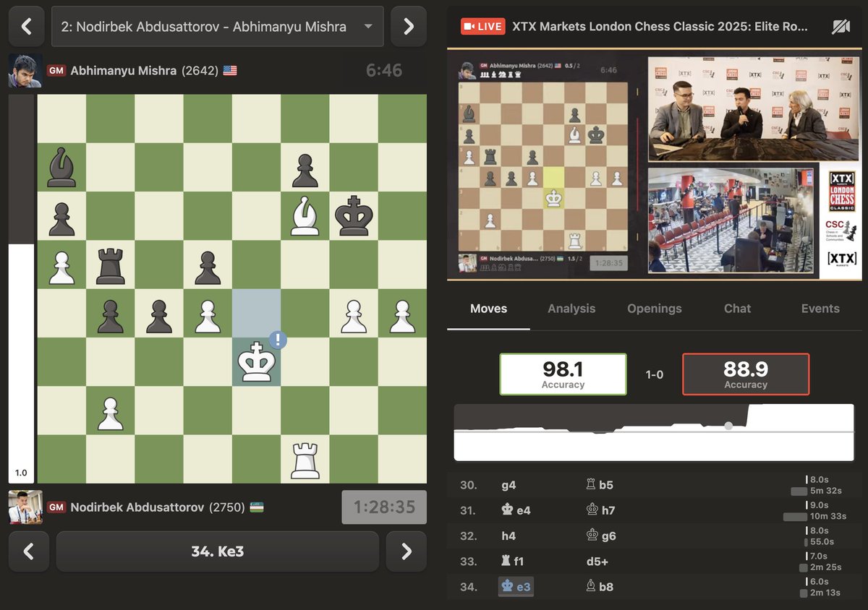868x610 pixels.
Task: Open the Chat tab
Action: tap(737, 309)
